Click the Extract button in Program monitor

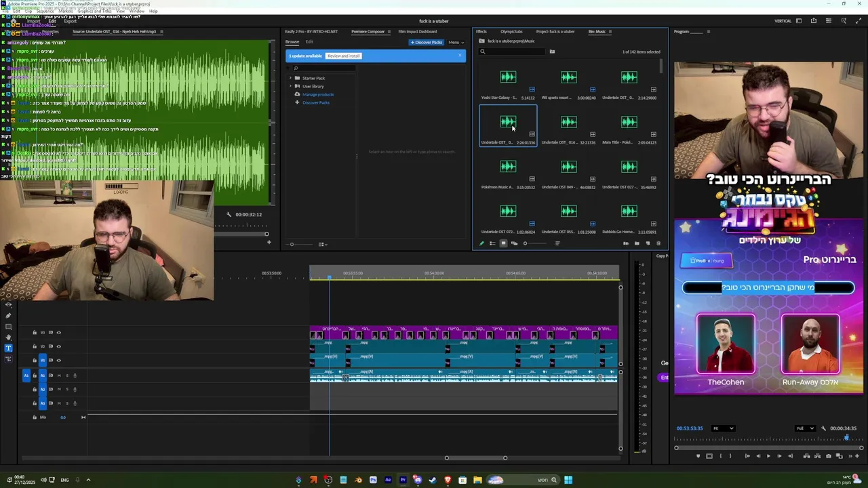(816, 456)
